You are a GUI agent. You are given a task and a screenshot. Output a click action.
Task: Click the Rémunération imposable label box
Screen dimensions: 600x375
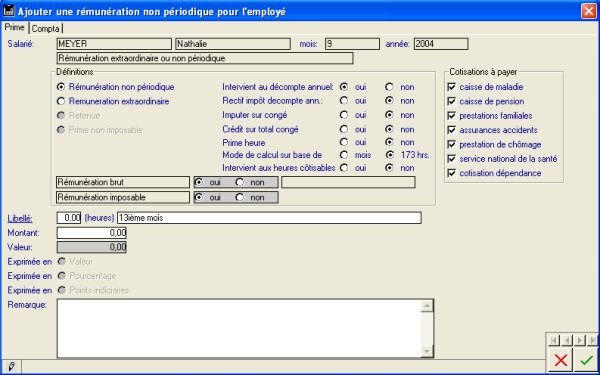click(123, 197)
